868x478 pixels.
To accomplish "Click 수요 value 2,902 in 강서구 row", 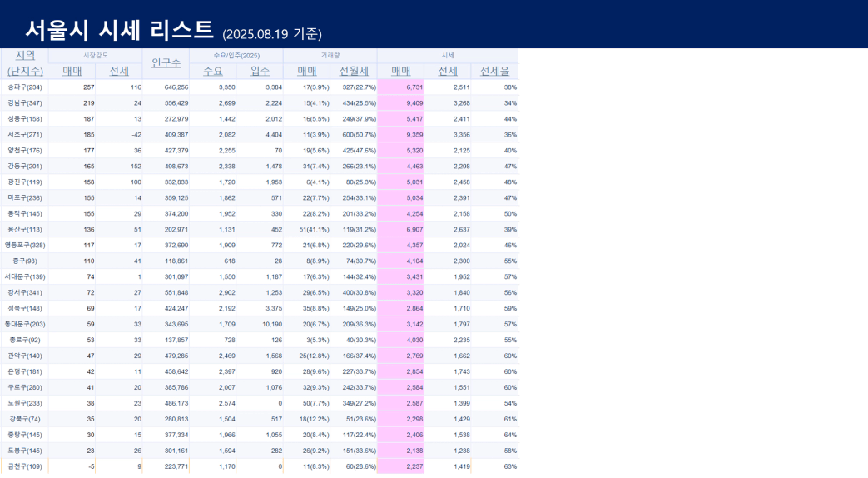I will click(x=226, y=292).
